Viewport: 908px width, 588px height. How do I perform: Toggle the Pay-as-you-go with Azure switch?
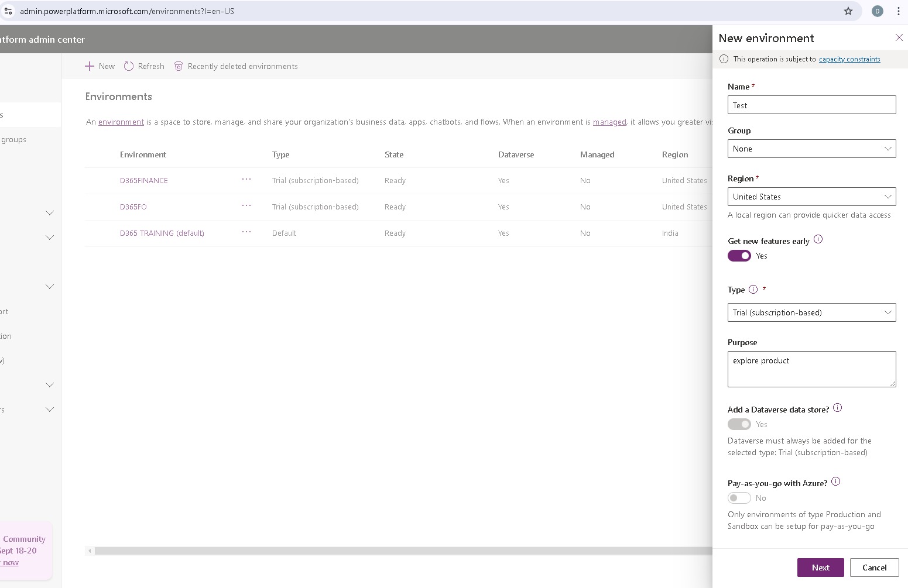(739, 498)
